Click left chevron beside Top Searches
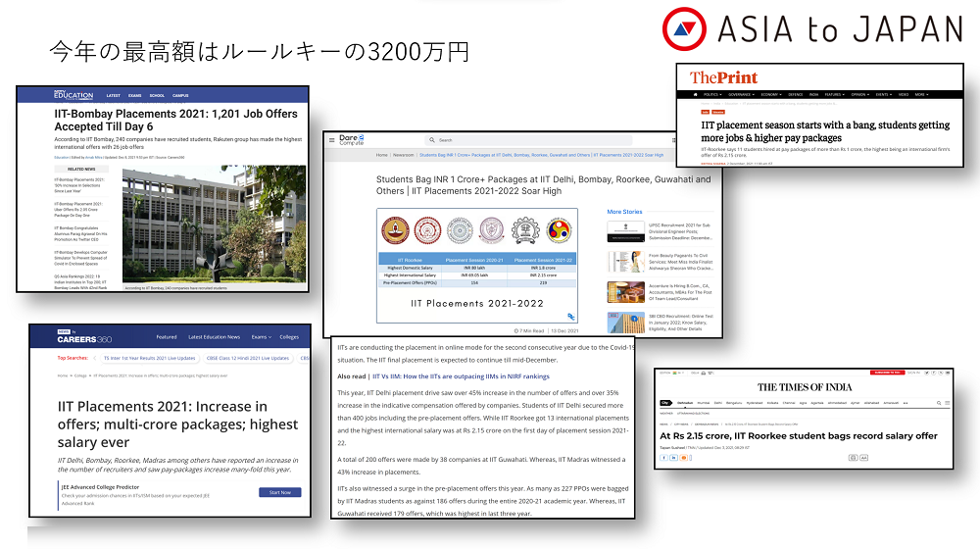 [94, 358]
